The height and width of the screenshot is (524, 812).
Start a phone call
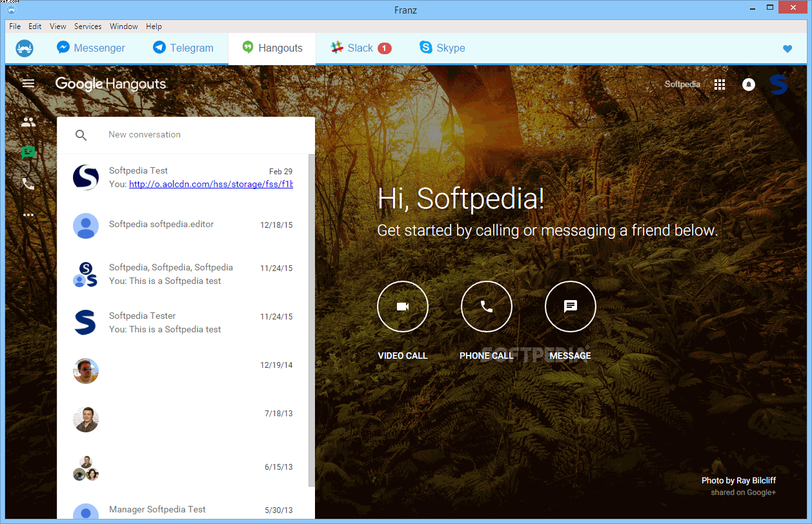pyautogui.click(x=487, y=307)
